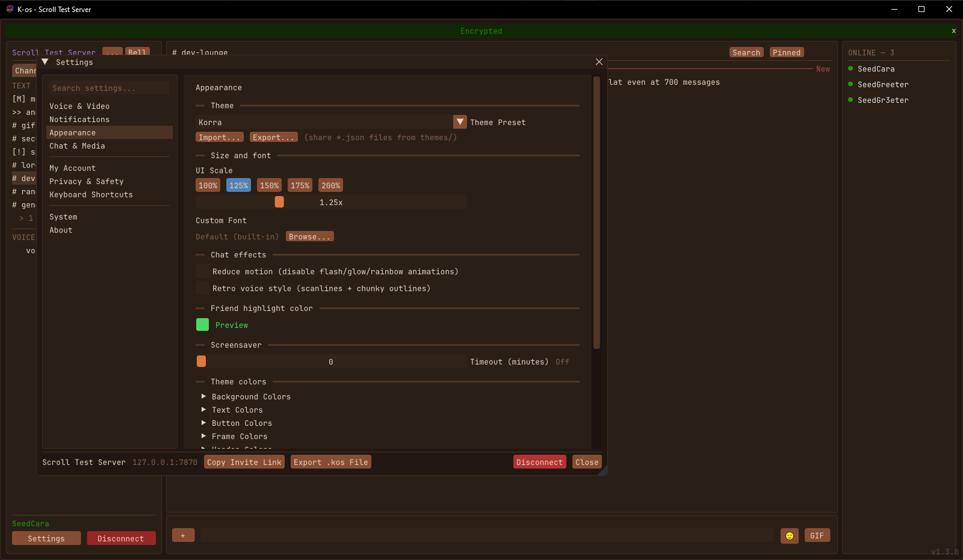
Task: Click Export .kos File button
Action: (x=331, y=462)
